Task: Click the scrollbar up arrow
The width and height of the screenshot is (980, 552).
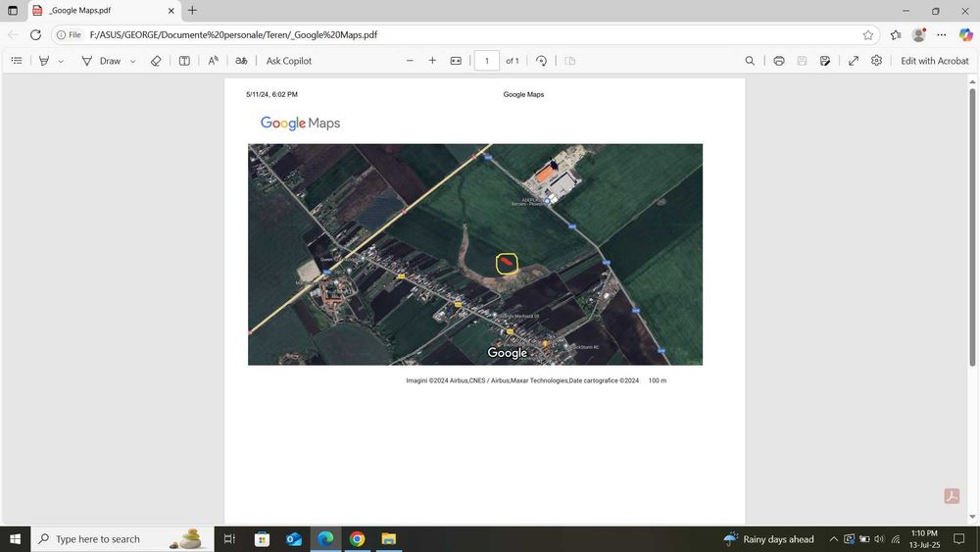Action: [x=972, y=81]
